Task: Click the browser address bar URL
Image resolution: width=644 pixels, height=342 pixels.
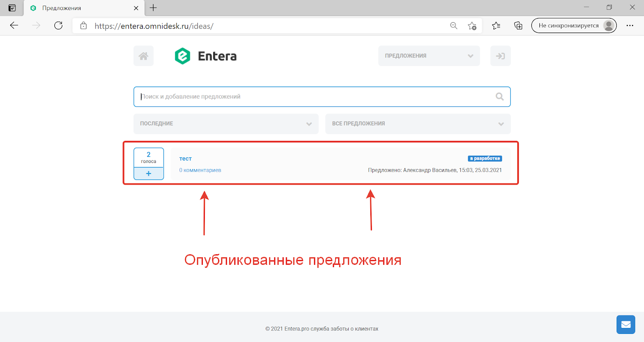Action: (x=154, y=26)
